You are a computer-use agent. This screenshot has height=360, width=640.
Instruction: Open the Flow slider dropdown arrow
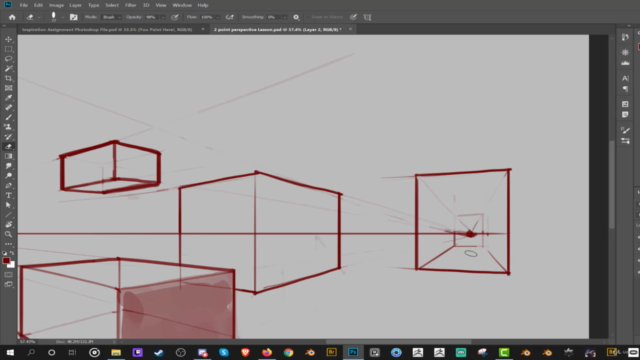[x=218, y=17]
